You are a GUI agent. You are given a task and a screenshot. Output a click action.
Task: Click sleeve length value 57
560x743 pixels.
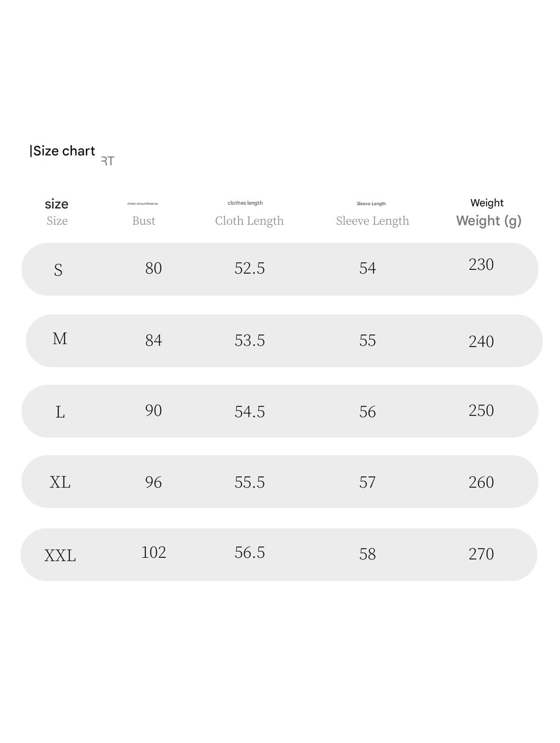click(367, 482)
